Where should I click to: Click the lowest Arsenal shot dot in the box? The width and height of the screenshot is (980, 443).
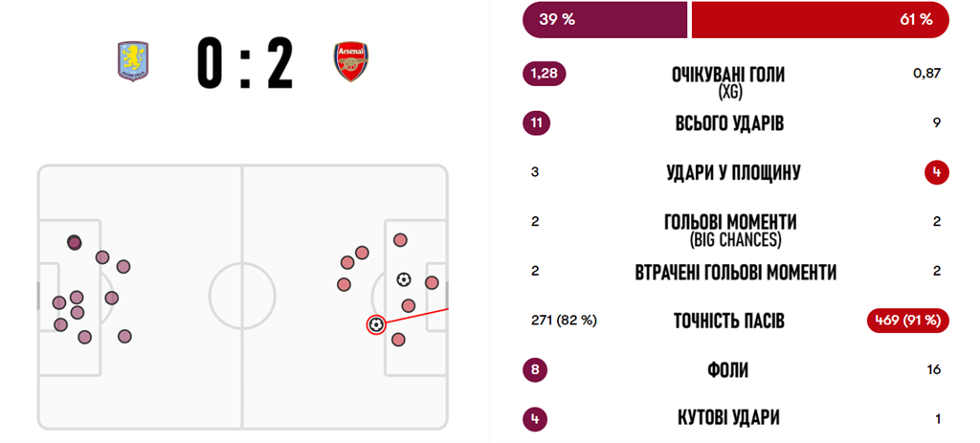tap(398, 340)
